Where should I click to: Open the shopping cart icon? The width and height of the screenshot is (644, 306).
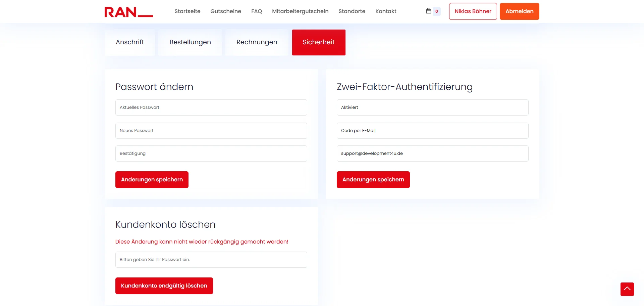click(429, 11)
